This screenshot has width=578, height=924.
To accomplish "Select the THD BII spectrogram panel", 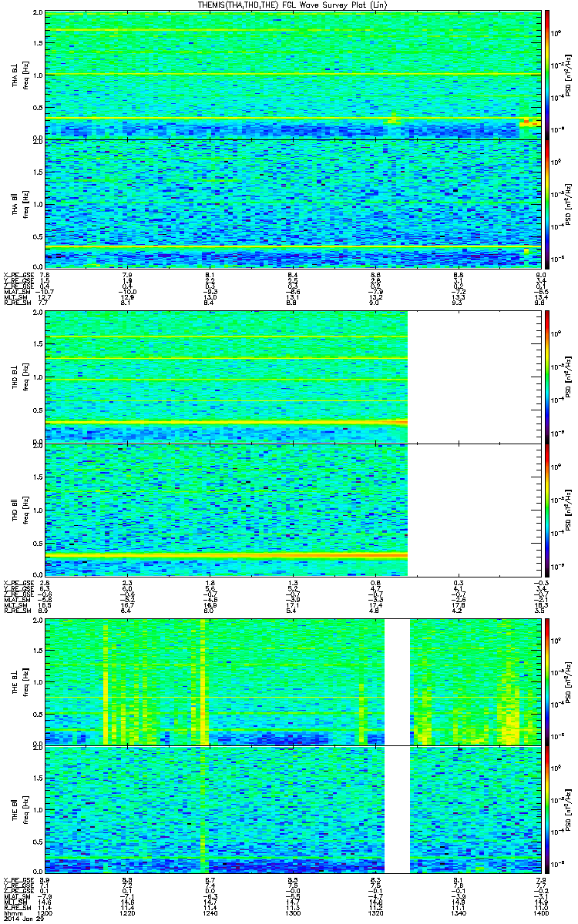I will [292, 509].
